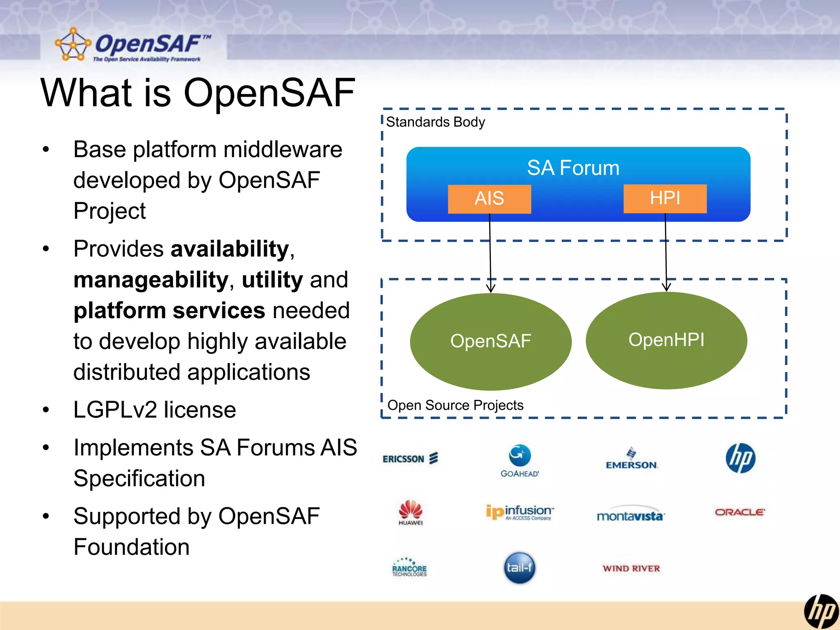Click the MontaVista logo
Image resolution: width=840 pixels, height=630 pixels.
point(631,514)
